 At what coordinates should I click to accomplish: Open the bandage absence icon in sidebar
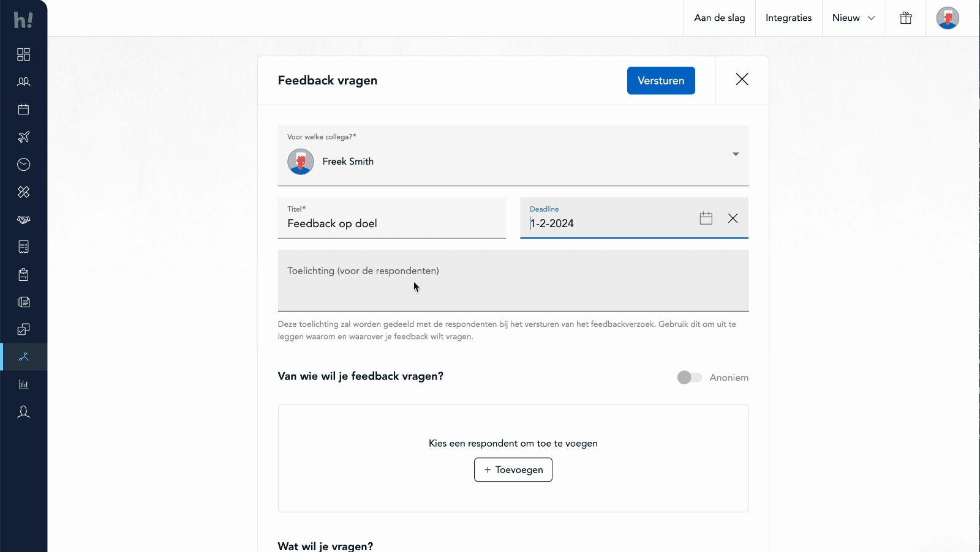coord(23,192)
